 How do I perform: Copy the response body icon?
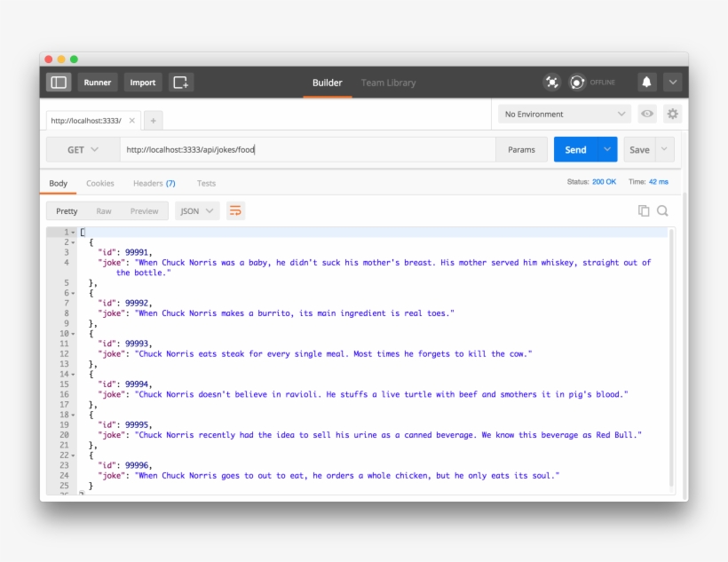pos(642,210)
